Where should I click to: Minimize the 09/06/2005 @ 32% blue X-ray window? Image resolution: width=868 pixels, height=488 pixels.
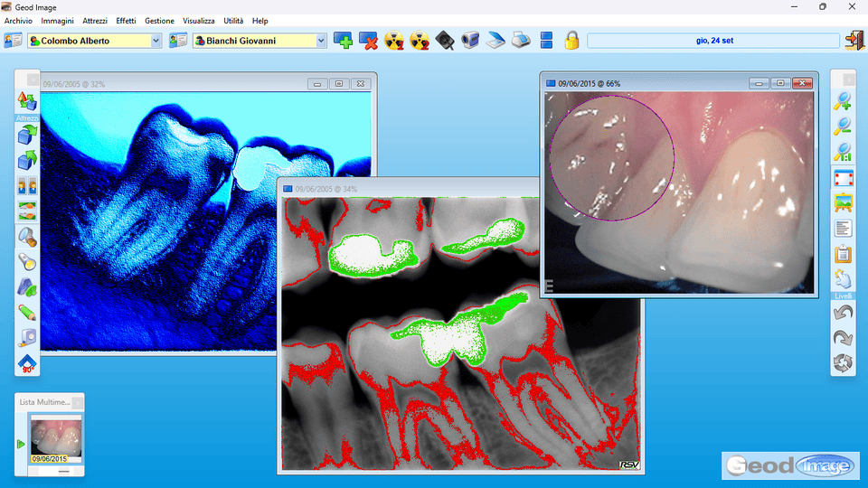pos(317,83)
